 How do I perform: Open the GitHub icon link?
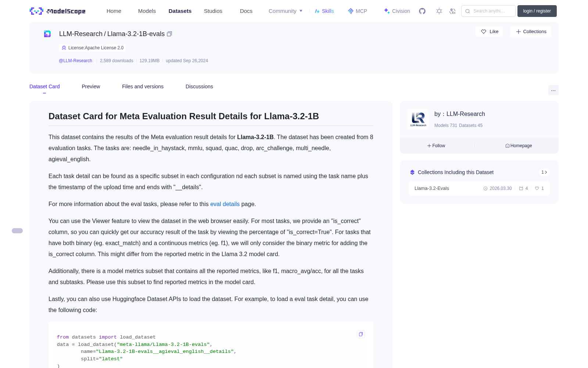tap(422, 11)
